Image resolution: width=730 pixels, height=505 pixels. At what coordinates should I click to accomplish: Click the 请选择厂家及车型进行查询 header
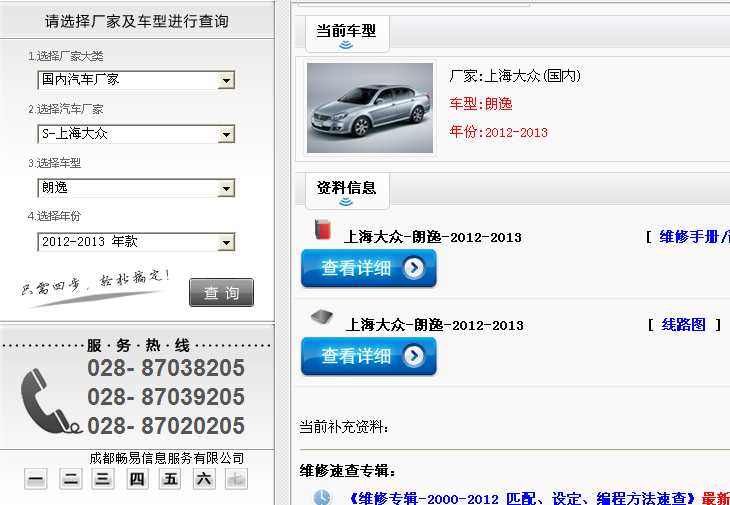tap(136, 21)
